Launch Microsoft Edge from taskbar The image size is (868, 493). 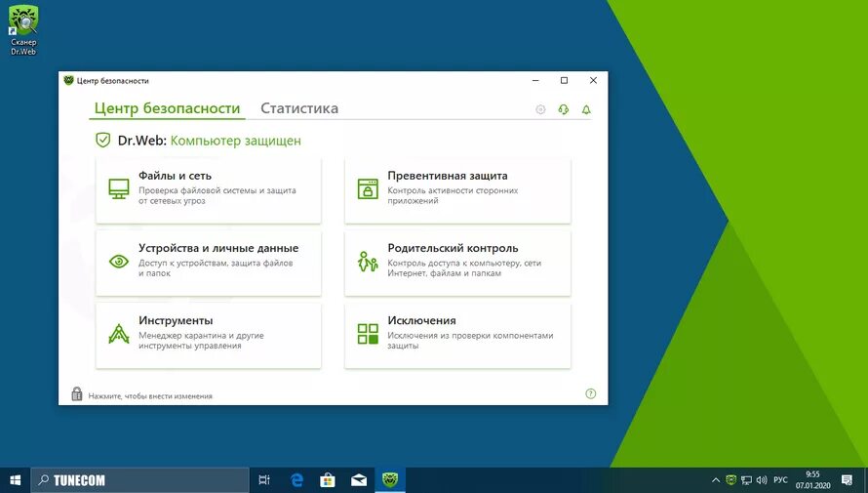pyautogui.click(x=297, y=479)
